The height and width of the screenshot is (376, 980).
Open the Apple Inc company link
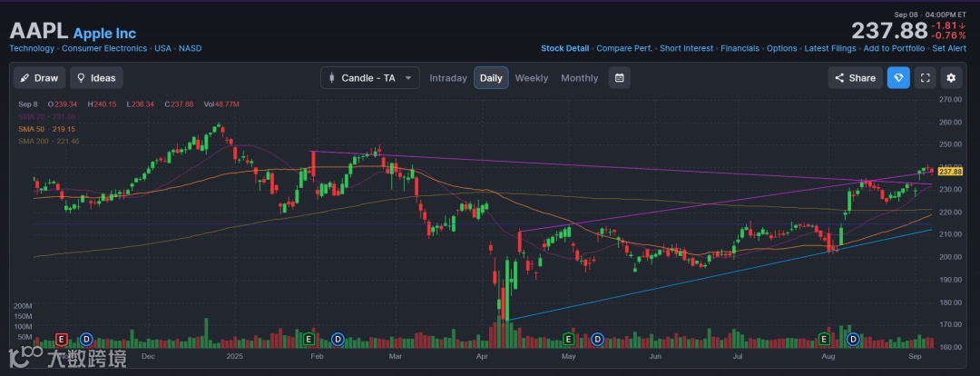[x=104, y=34]
